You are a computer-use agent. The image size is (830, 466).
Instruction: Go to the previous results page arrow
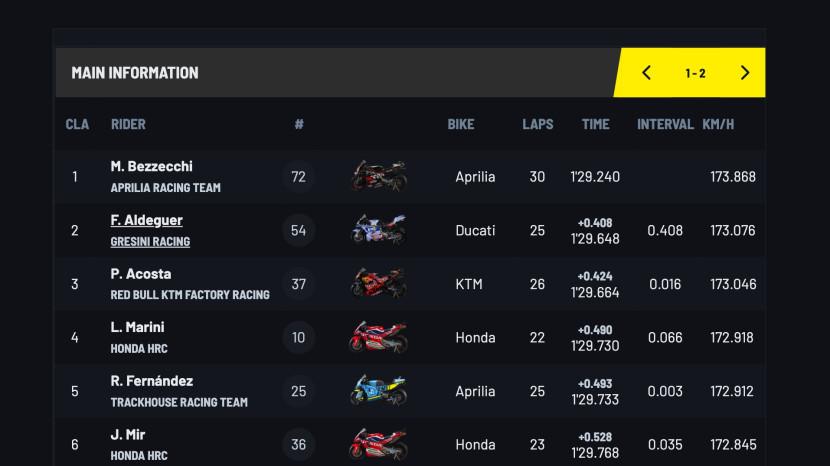[x=647, y=73]
